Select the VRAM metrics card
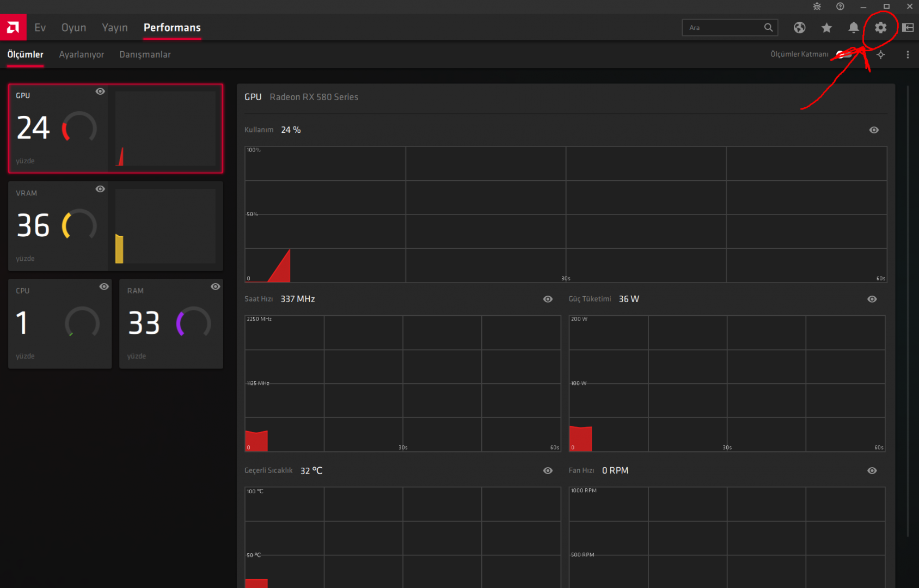Viewport: 919px width, 588px height. 115,226
